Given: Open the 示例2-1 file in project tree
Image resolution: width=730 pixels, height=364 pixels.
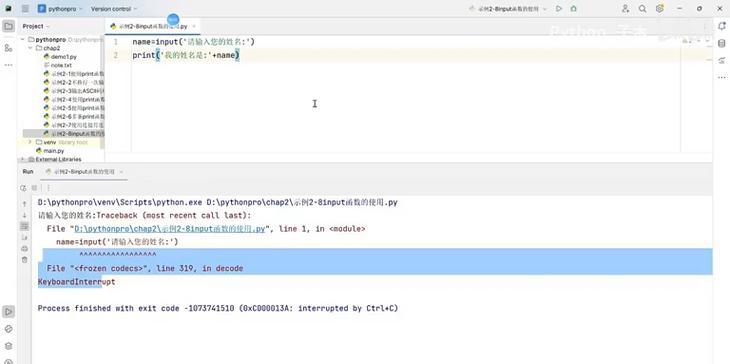Looking at the screenshot, I should (74, 74).
